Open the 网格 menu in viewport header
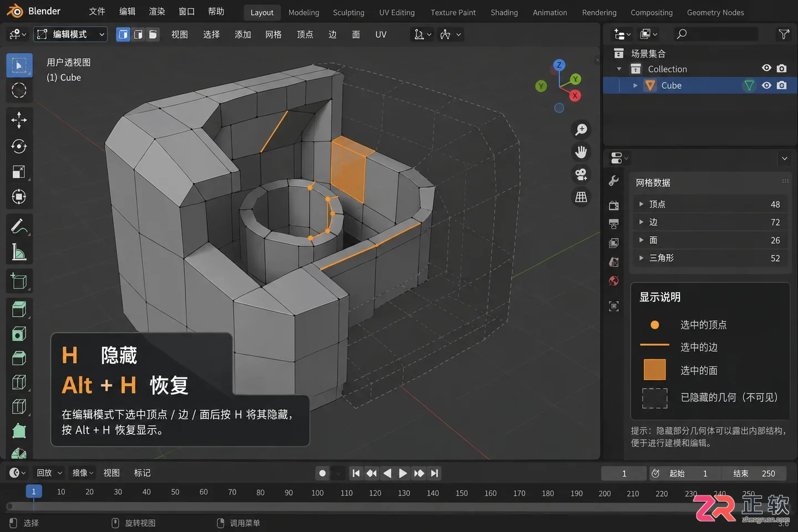Image resolution: width=798 pixels, height=532 pixels. pyautogui.click(x=273, y=34)
